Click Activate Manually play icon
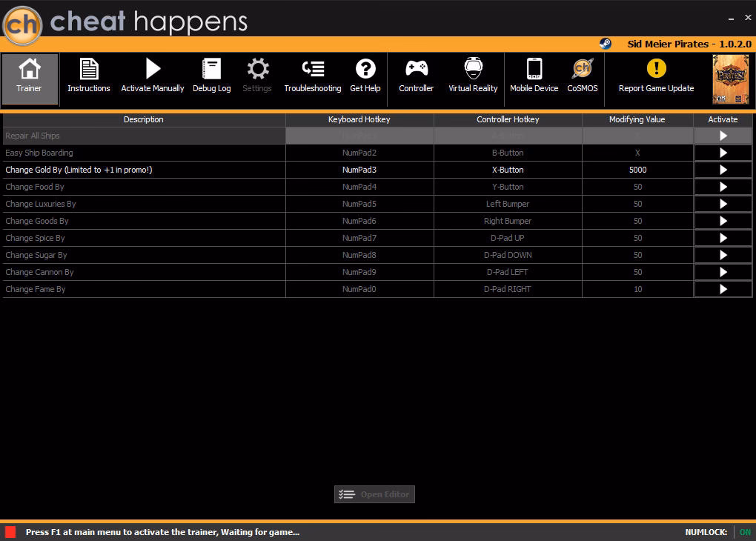This screenshot has width=756, height=541. click(153, 68)
